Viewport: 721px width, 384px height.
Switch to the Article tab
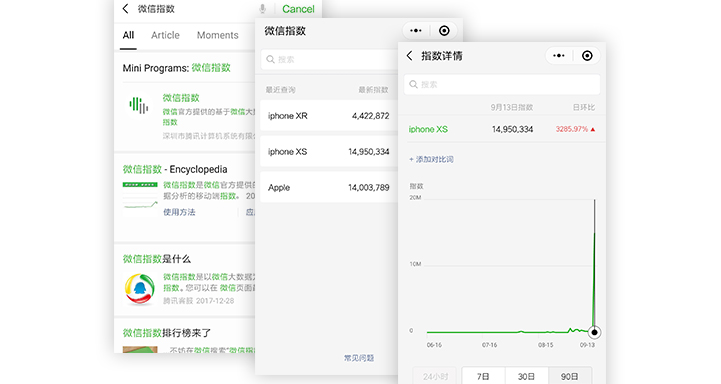[165, 35]
